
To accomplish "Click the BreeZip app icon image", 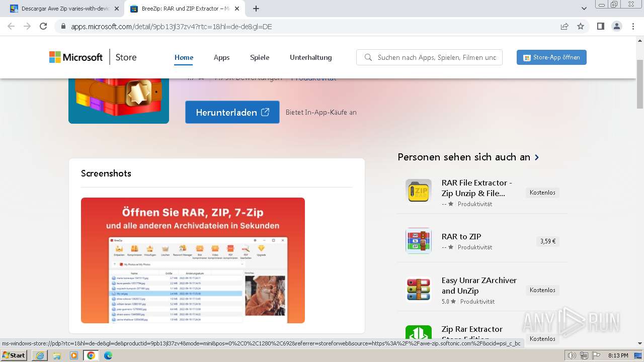I will 119,101.
